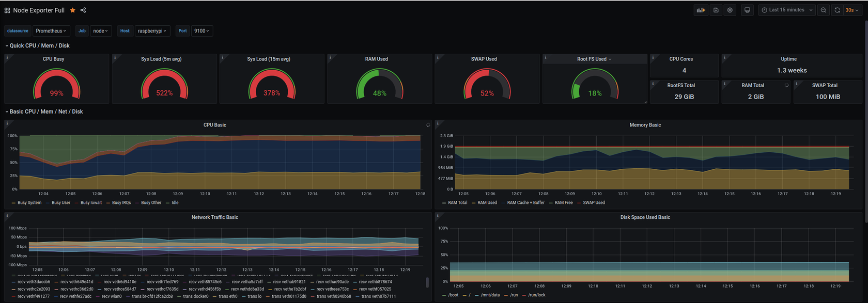The width and height of the screenshot is (868, 303).
Task: Click the Add panel icon
Action: 701,10
